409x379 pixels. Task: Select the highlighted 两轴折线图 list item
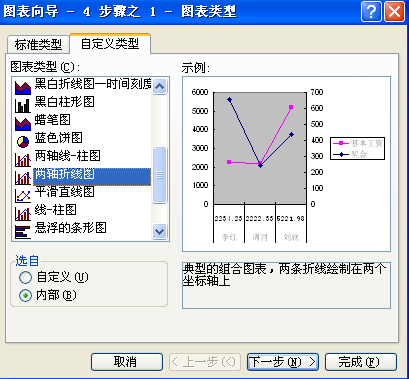coord(92,177)
